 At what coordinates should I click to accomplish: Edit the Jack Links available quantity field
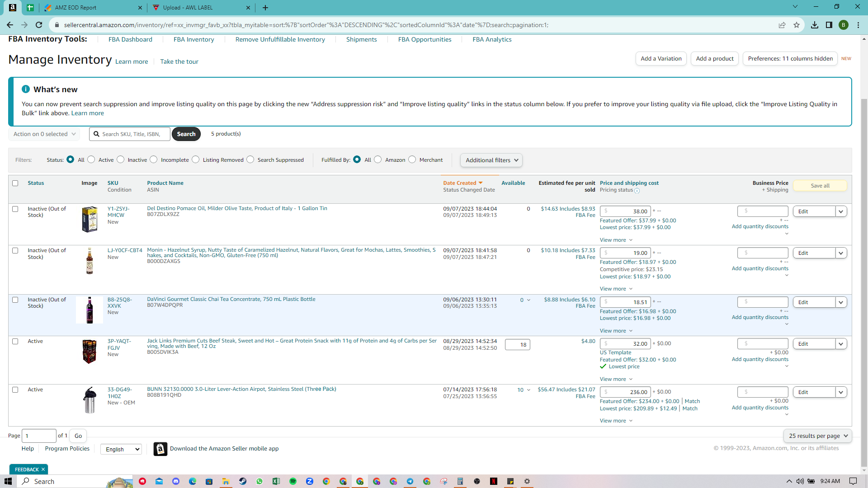point(518,345)
